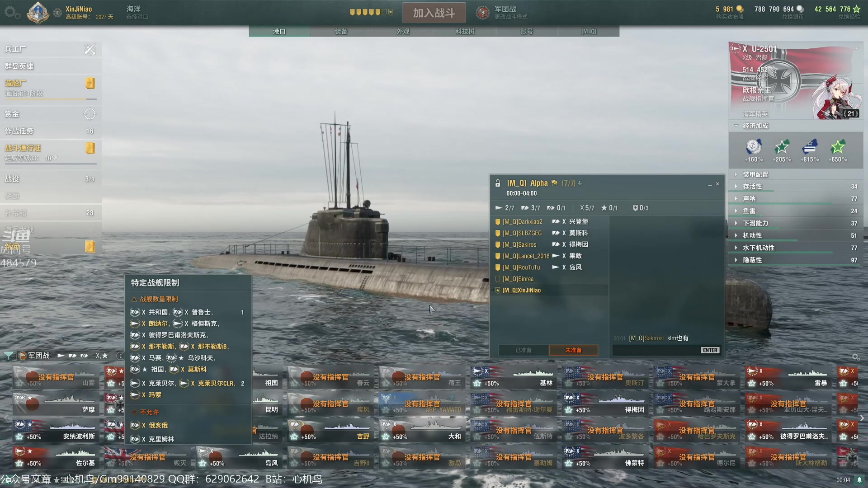This screenshot has height=488, width=868.
Task: Toggle the X,★ tier filter in carousel bar
Action: point(102,356)
